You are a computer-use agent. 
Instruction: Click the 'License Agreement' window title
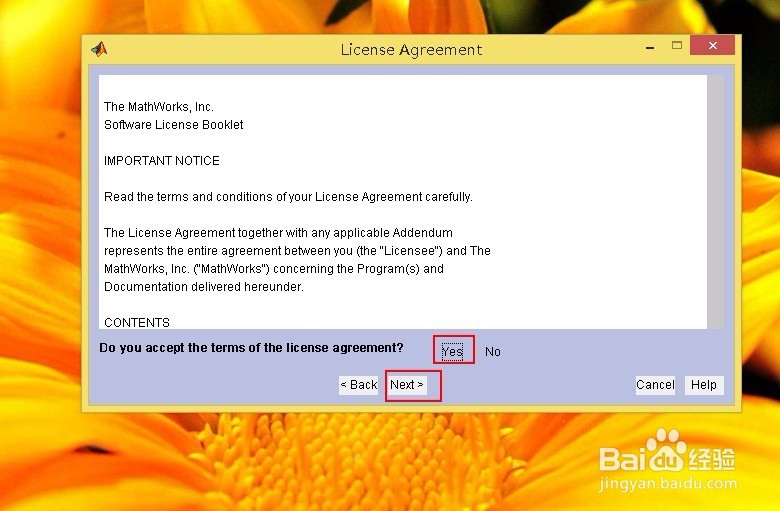[411, 50]
